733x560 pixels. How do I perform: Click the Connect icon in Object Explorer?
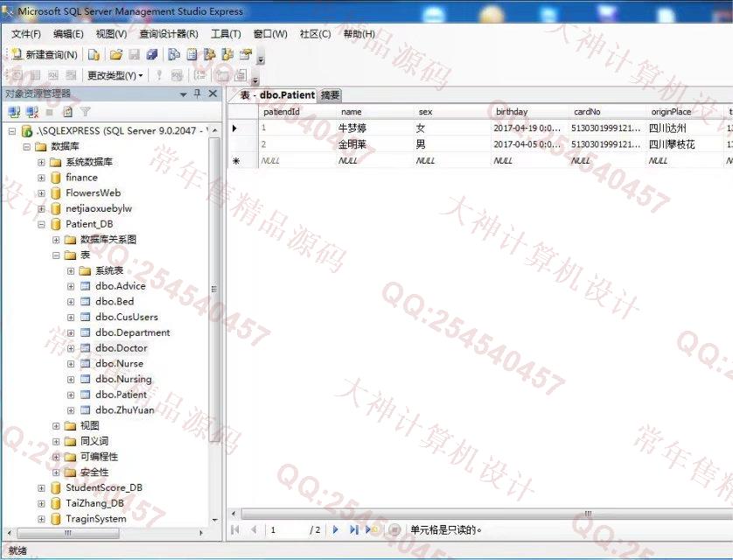point(15,112)
